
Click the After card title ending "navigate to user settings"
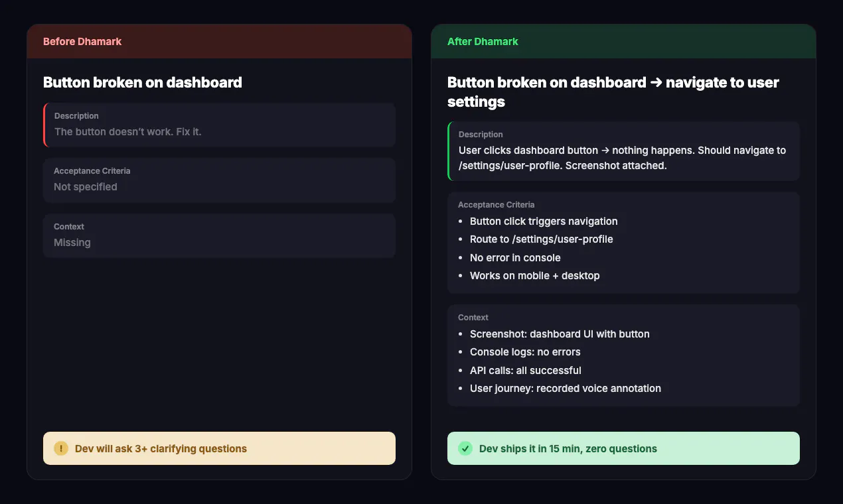(613, 92)
